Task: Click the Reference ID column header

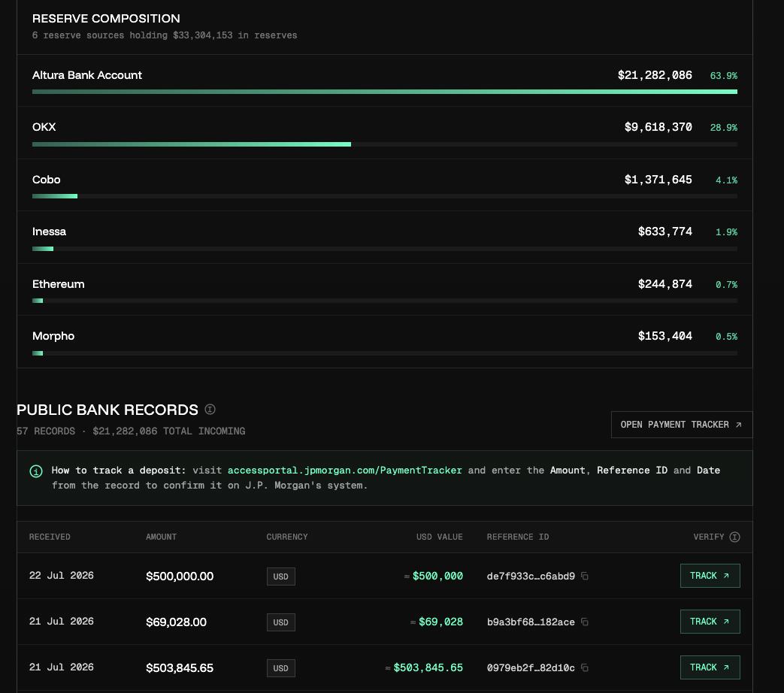Action: coord(518,537)
